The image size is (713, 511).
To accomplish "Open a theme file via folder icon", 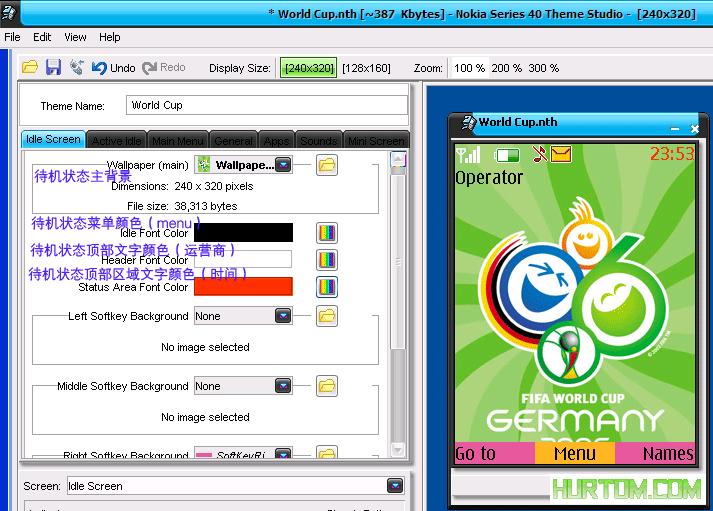I will pyautogui.click(x=30, y=67).
